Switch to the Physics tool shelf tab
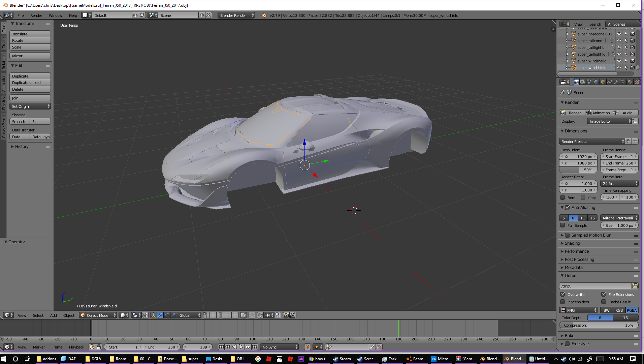 coord(4,103)
